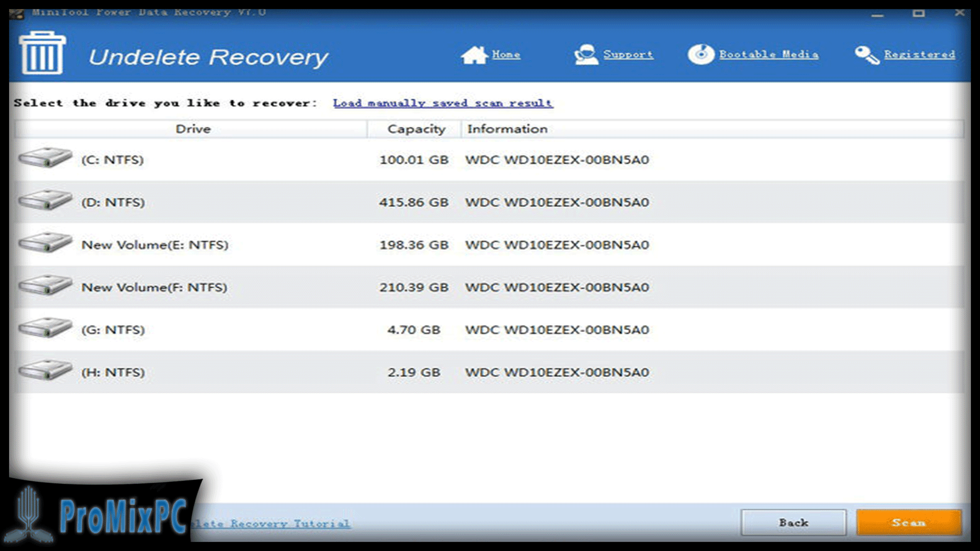This screenshot has width=980, height=551.
Task: Click WDC WD10EZEX info in H: row
Action: [x=557, y=372]
